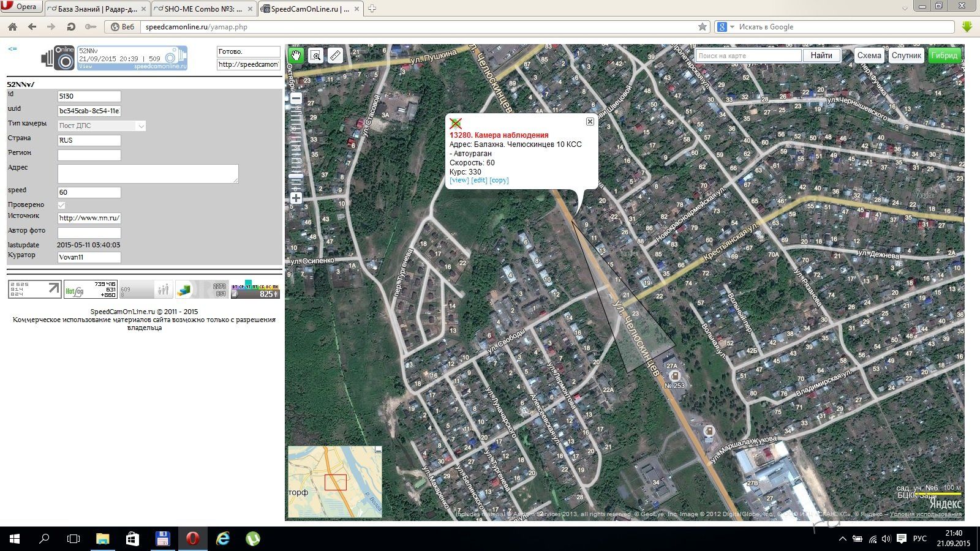Open the Тип камеры dropdown
980x551 pixels.
[102, 126]
